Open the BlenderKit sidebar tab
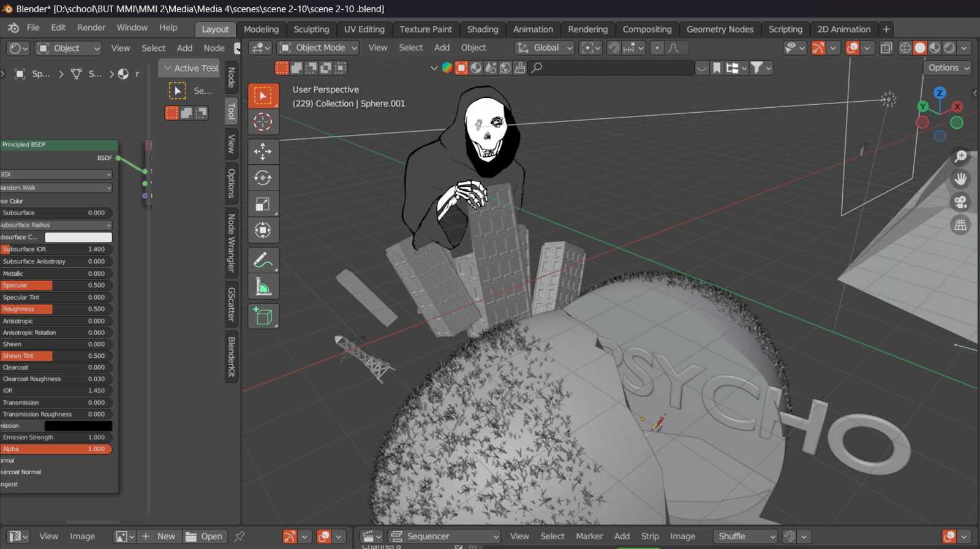This screenshot has width=980, height=549. click(232, 357)
